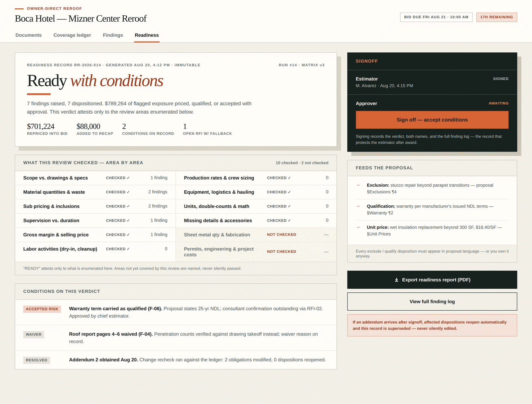Select Missing details & accessories row
The width and height of the screenshot is (532, 404).
point(256,221)
